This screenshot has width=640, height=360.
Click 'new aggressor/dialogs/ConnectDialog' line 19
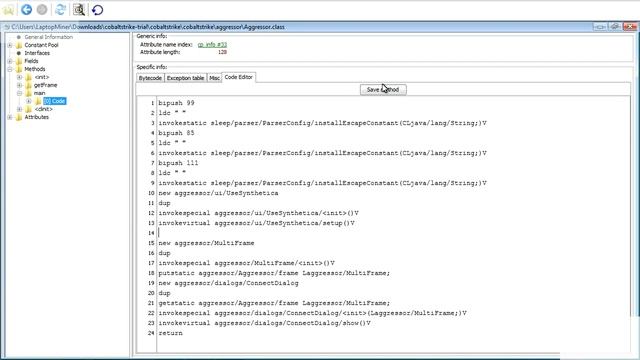click(229, 283)
